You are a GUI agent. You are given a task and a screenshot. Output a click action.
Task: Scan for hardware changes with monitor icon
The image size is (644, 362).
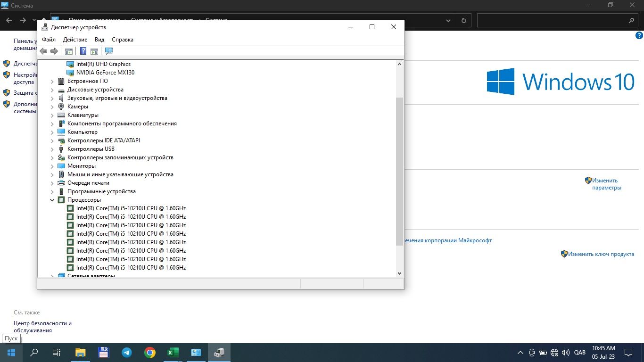pos(109,51)
